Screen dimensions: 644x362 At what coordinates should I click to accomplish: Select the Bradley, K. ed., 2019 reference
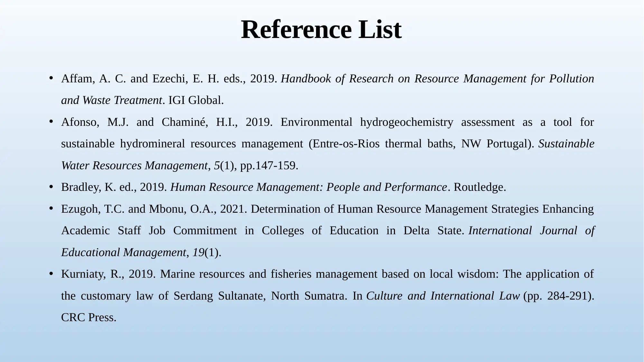(x=284, y=187)
